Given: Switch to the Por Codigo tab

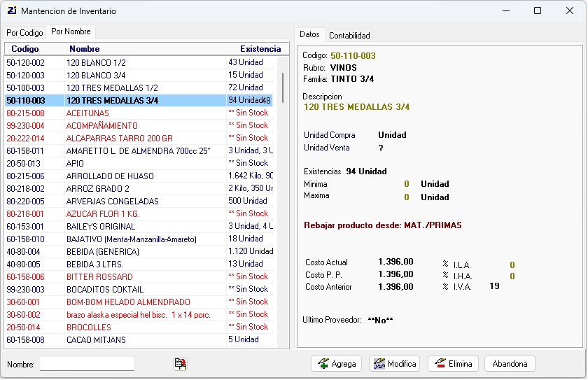Looking at the screenshot, I should [24, 33].
